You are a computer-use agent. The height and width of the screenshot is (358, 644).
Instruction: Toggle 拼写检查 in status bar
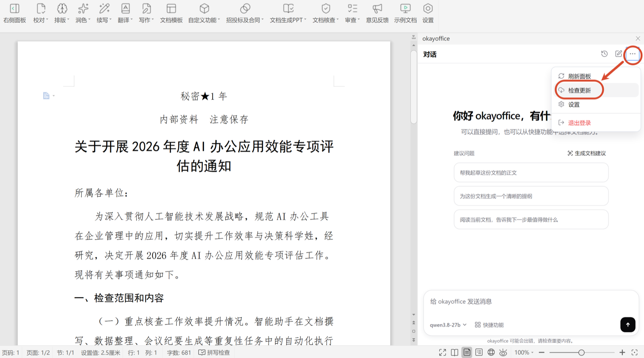pyautogui.click(x=214, y=353)
